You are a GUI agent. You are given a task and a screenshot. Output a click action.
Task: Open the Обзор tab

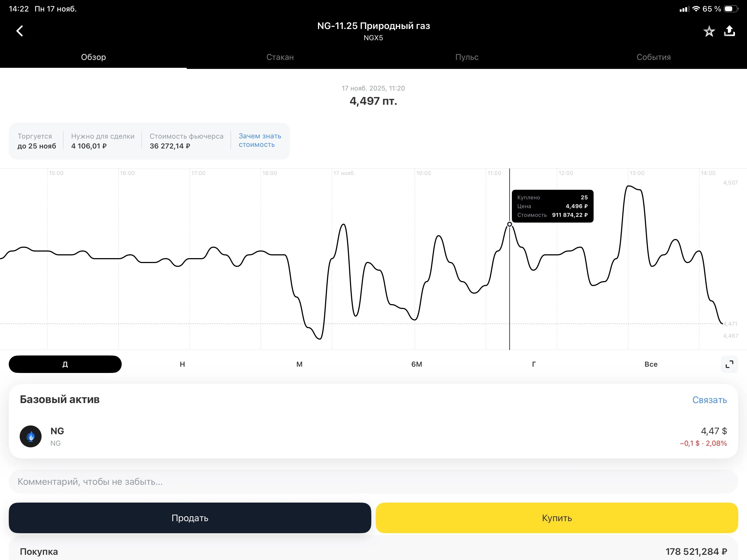click(x=94, y=57)
